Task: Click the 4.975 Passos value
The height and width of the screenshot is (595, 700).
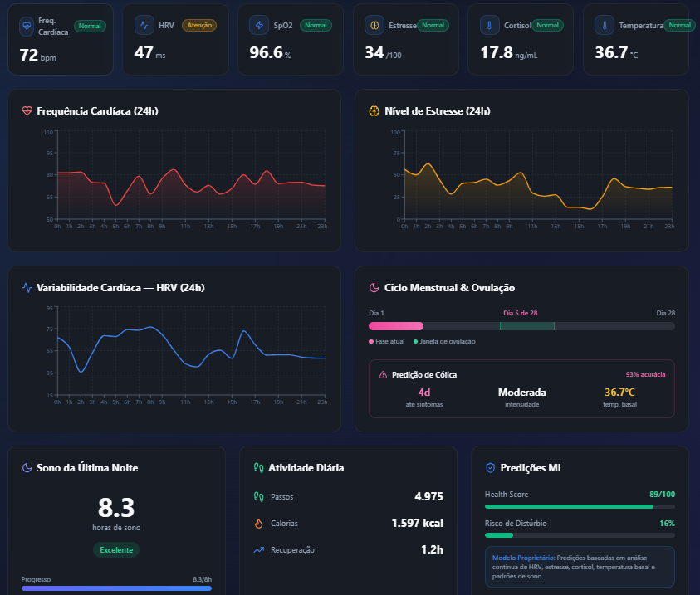Action: [428, 496]
